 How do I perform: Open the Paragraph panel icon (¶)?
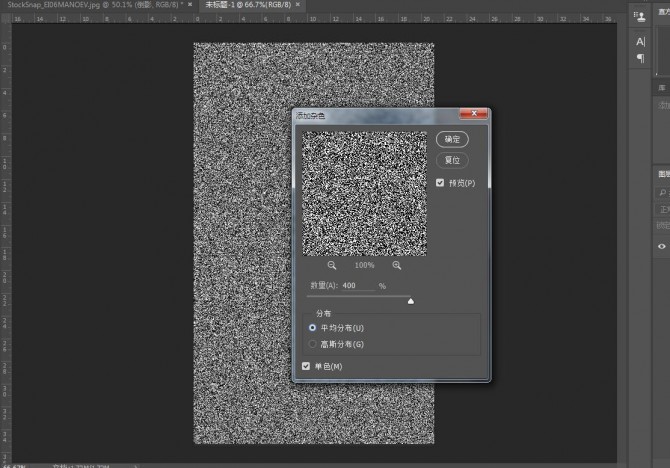(640, 59)
